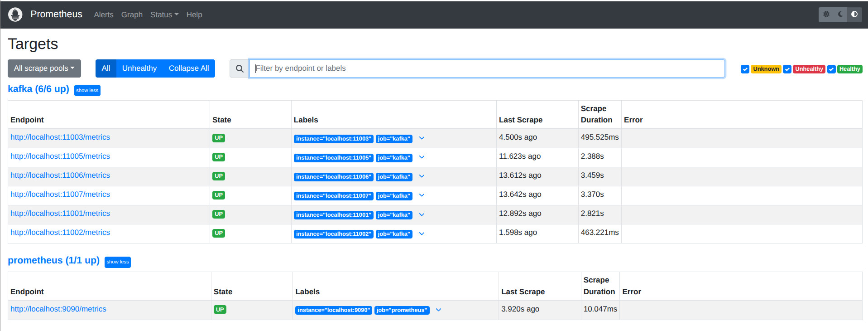
Task: Select the All targets filter button
Action: point(106,68)
